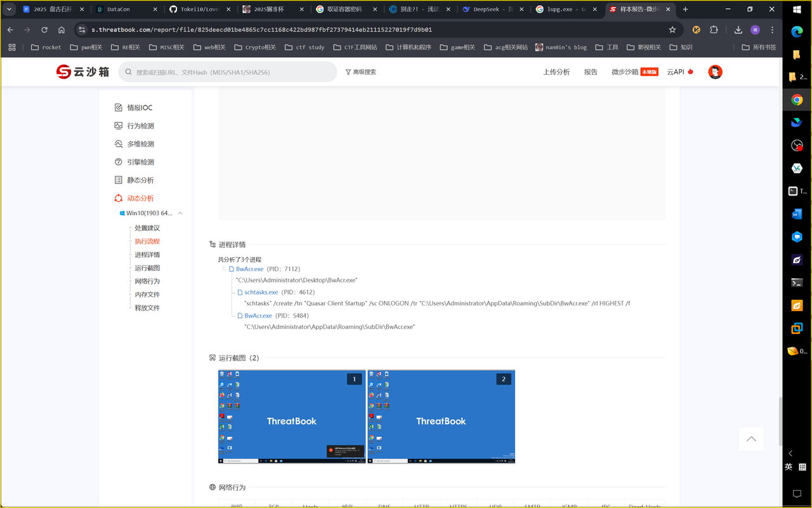Open the ctf study bookmark folder
The width and height of the screenshot is (812, 508).
click(x=305, y=47)
